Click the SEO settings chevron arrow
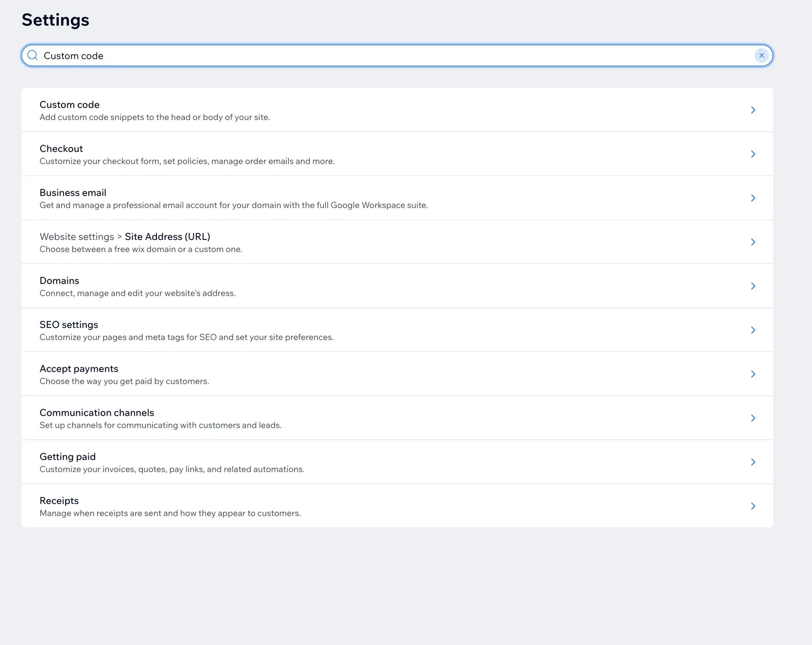 [x=753, y=330]
